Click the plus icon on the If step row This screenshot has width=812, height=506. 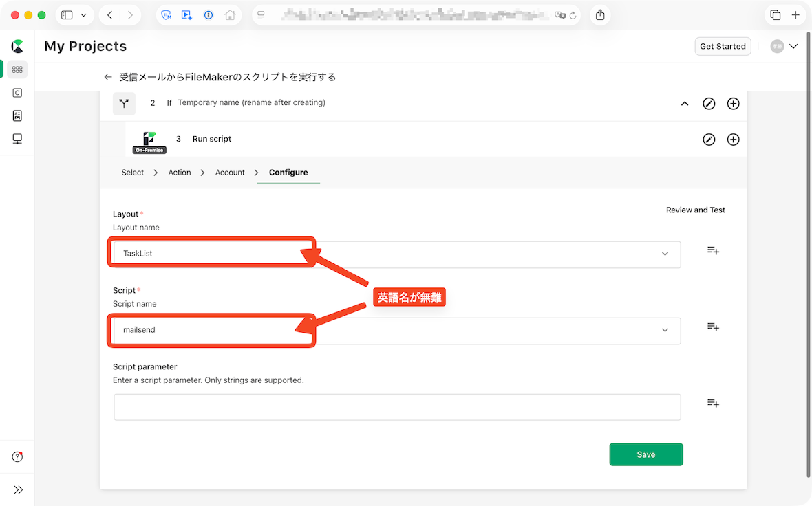[x=734, y=104]
